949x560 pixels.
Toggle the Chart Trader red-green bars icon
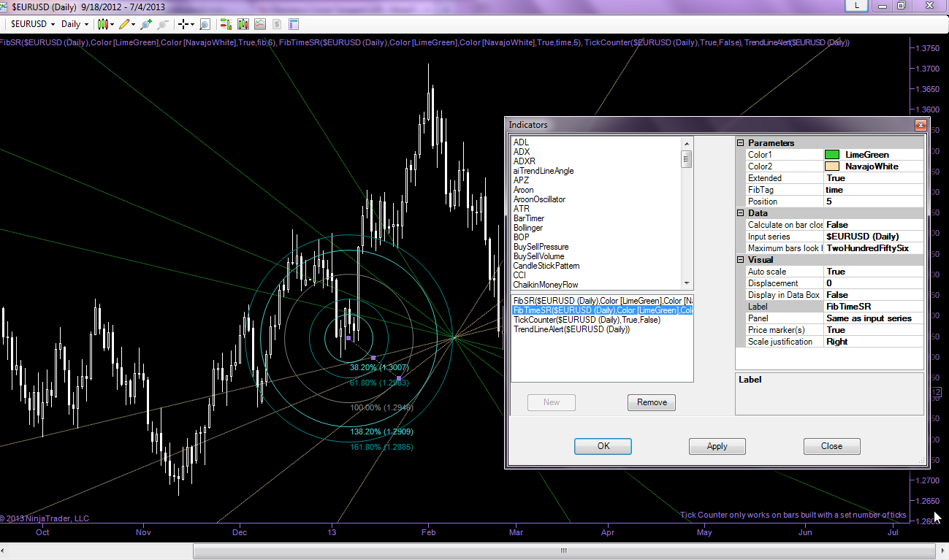226,24
